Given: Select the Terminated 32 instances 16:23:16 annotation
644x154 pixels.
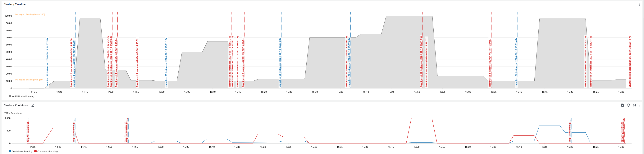Looking at the screenshot, I should click(586, 62).
